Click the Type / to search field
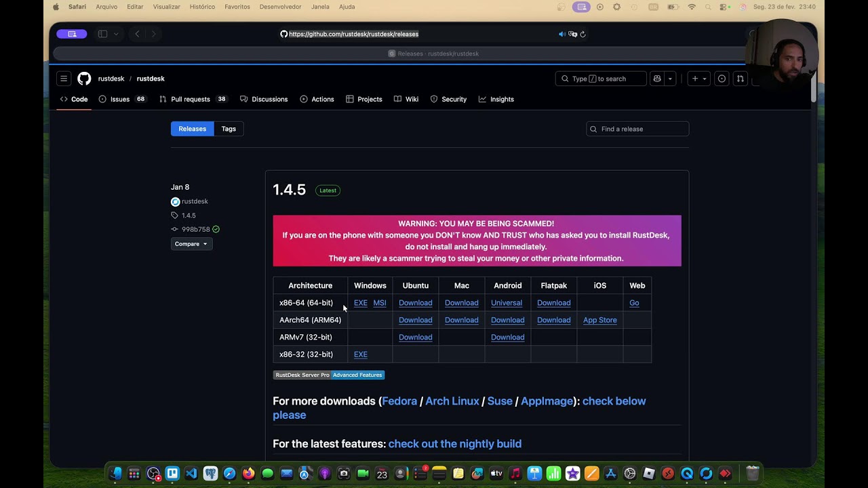This screenshot has height=488, width=868. click(601, 79)
